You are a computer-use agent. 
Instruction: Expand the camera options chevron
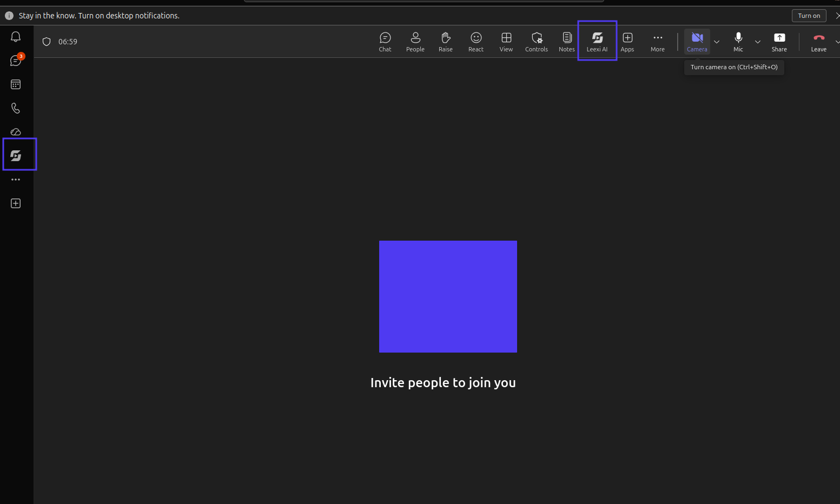pos(717,42)
